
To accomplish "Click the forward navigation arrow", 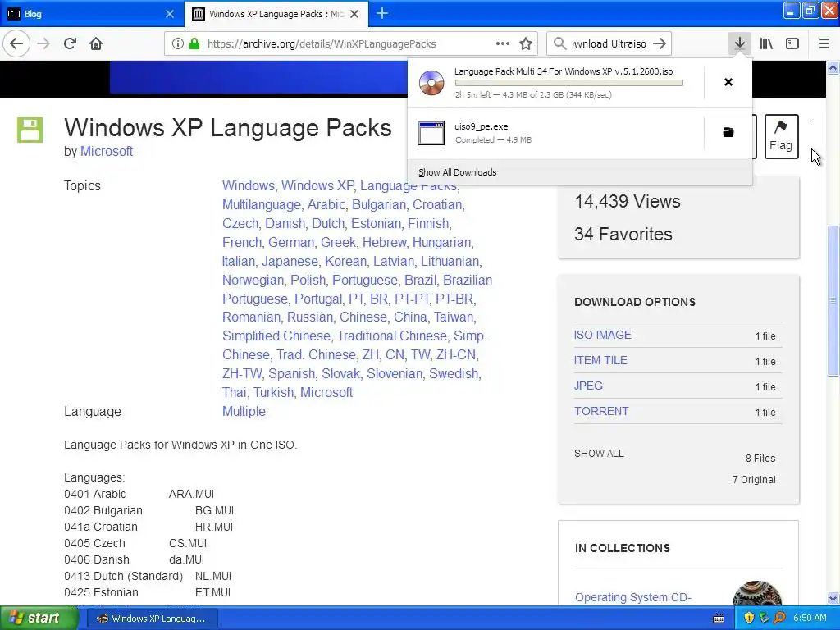I will (x=43, y=43).
